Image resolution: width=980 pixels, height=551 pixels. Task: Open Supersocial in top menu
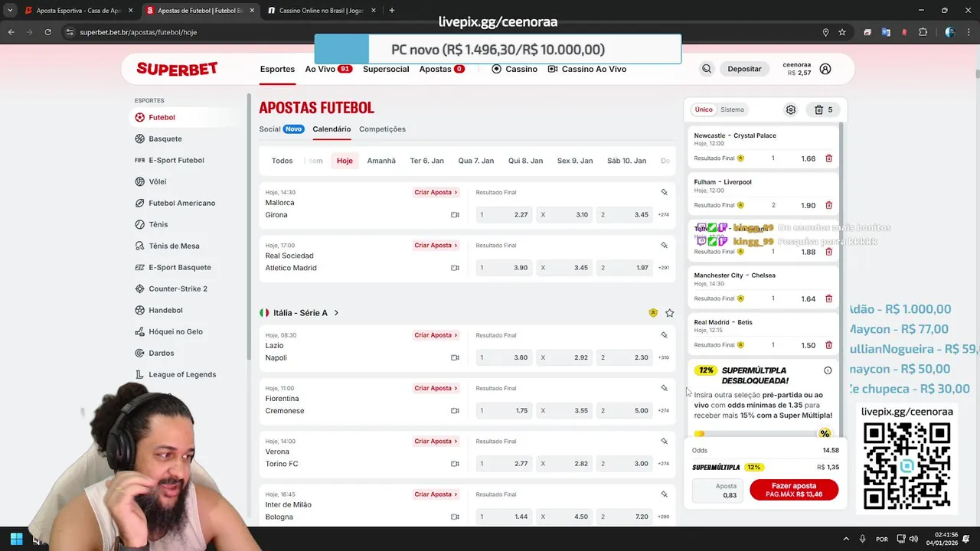[x=386, y=69]
